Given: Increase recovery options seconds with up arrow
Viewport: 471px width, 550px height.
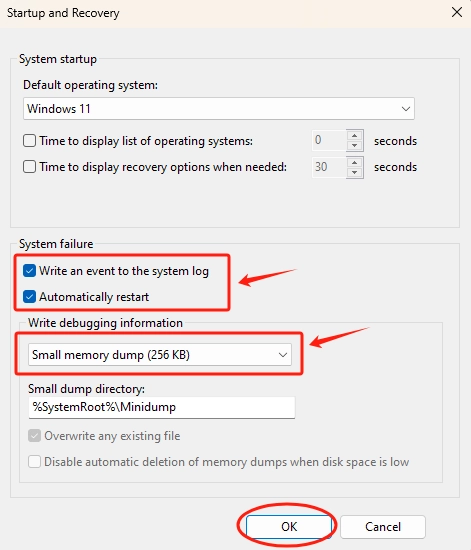Looking at the screenshot, I should pyautogui.click(x=355, y=162).
